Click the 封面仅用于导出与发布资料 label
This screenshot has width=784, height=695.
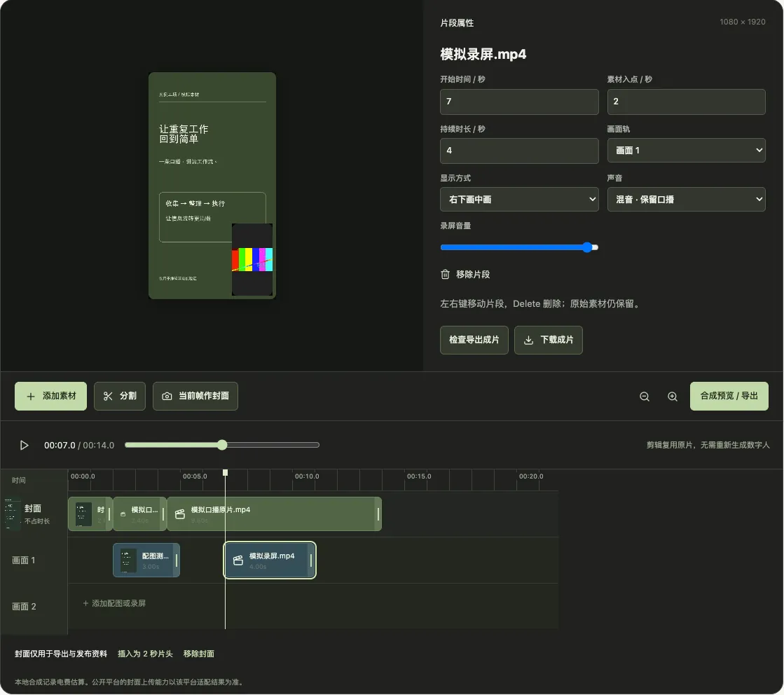point(61,654)
